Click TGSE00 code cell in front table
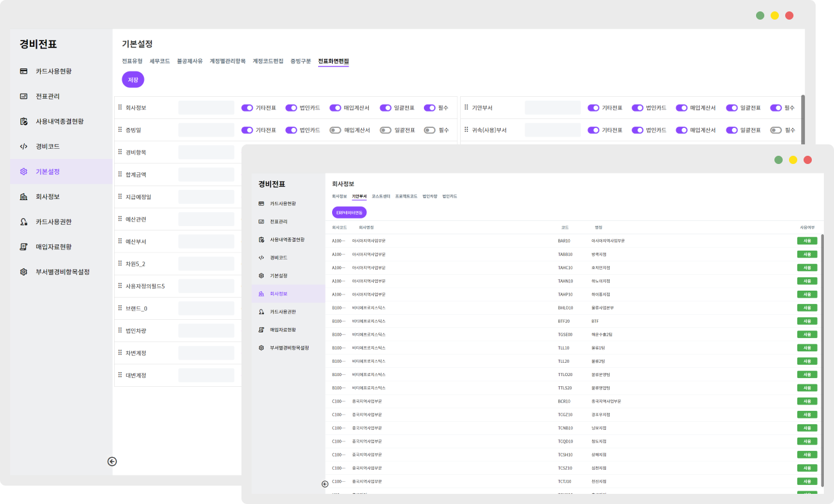 point(565,334)
